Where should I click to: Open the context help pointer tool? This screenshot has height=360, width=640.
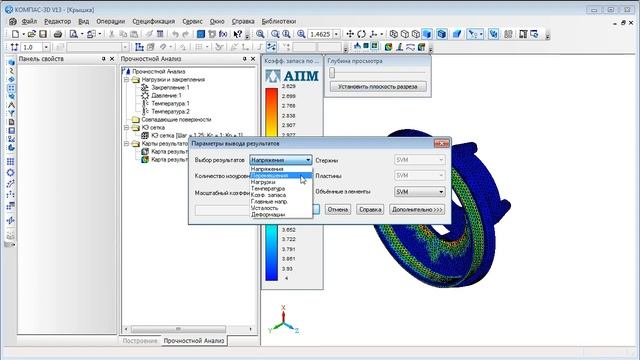(x=238, y=34)
